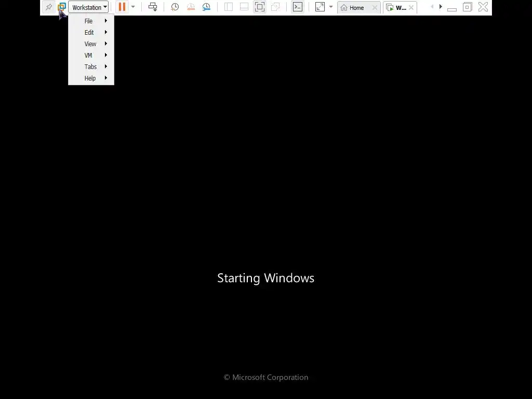This screenshot has height=399, width=532.
Task: Open the File submenu
Action: [x=91, y=21]
